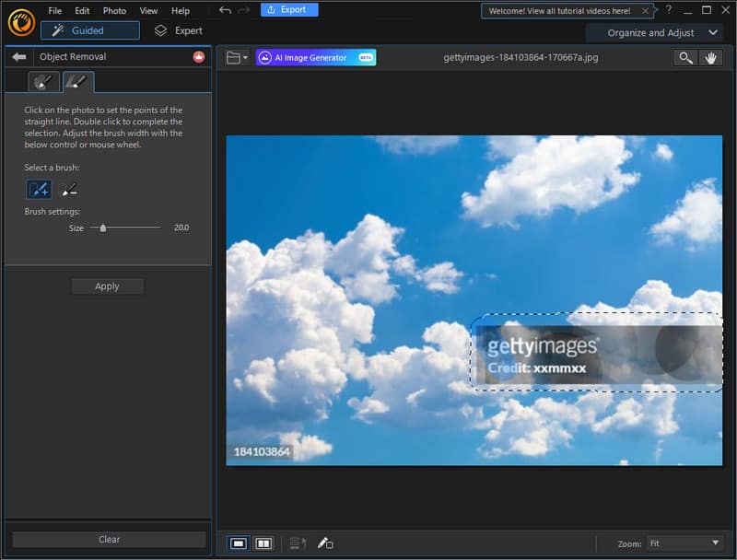
Task: Click the Apply button
Action: point(108,286)
